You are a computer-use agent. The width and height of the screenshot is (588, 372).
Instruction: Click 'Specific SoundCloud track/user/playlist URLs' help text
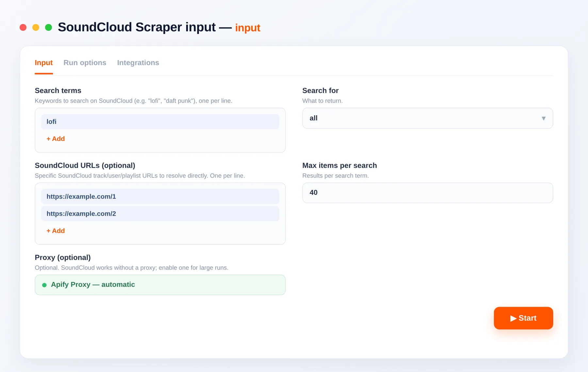point(140,176)
